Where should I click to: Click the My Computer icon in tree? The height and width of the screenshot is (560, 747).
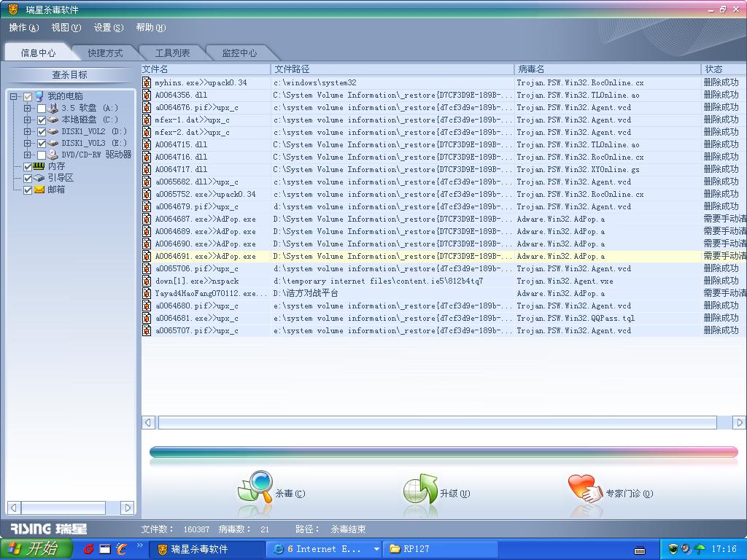[39, 96]
